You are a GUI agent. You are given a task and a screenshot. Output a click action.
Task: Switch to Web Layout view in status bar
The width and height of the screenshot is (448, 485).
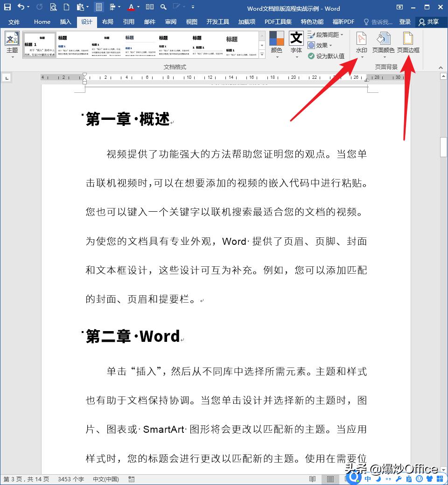click(x=346, y=479)
